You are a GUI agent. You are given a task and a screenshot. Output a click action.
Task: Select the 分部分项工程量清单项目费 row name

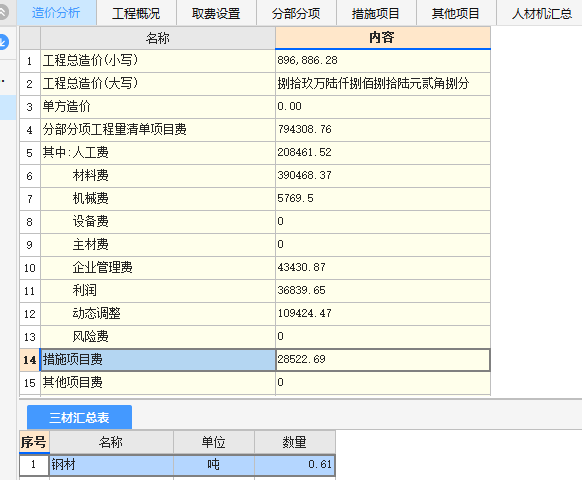(158, 130)
